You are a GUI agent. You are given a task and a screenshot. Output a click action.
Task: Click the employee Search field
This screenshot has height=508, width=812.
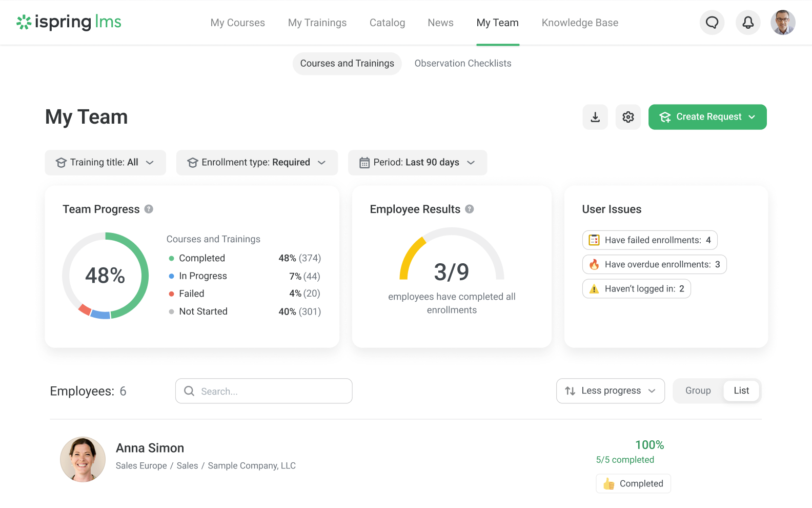264,391
